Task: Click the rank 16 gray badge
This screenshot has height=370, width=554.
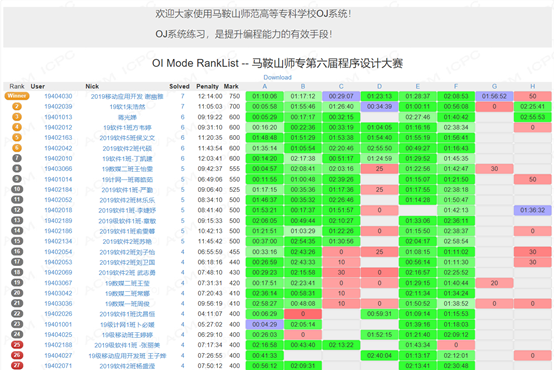Action: click(x=17, y=252)
